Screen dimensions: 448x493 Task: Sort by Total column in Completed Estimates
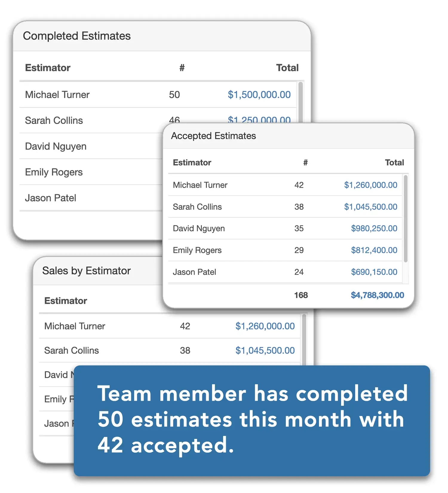point(287,68)
